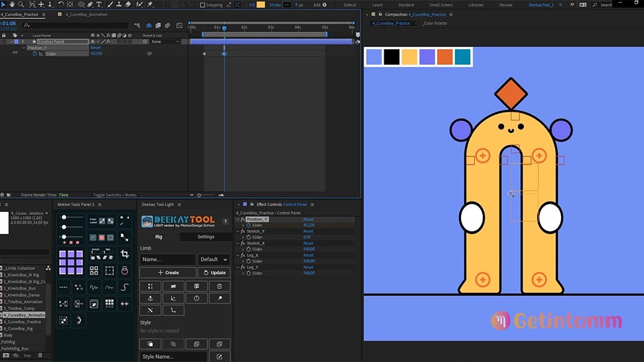Open the Settings tab in Deekay Tool
Viewport: 644px width, 362px height.
(x=206, y=237)
